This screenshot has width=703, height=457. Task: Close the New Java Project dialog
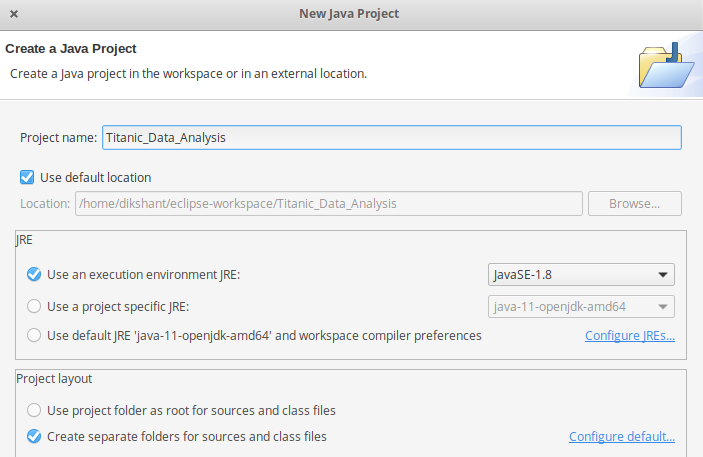click(x=14, y=14)
